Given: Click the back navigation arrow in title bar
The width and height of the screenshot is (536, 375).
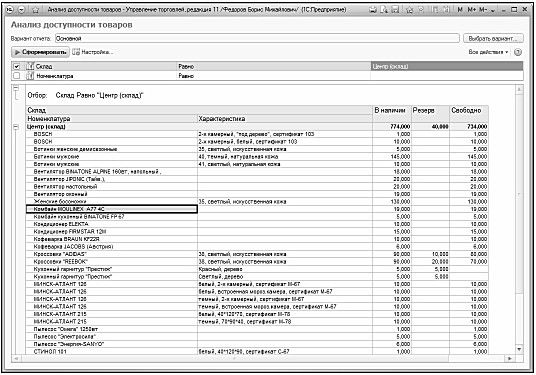Looking at the screenshot, I should tap(22, 10).
